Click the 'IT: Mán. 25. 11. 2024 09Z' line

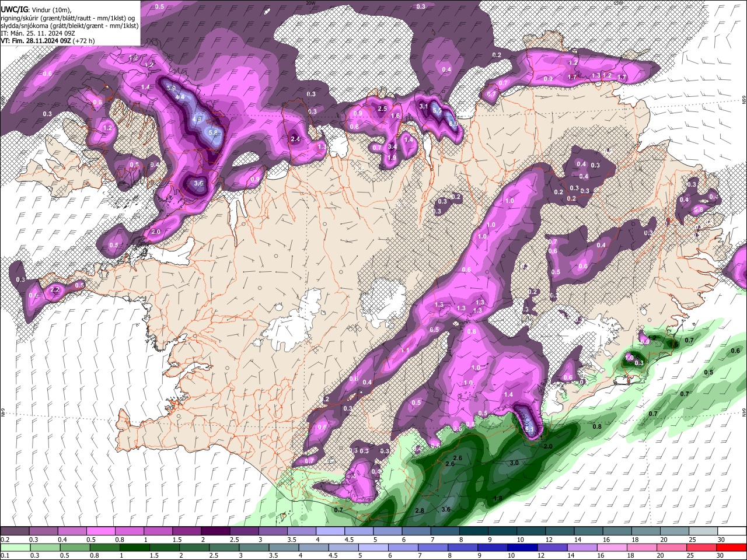coord(38,33)
